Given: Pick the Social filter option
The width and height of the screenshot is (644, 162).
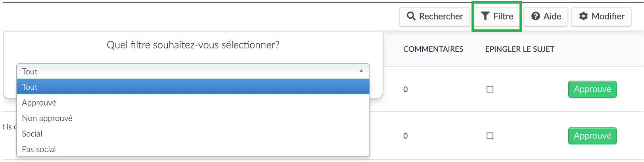Looking at the screenshot, I should (x=193, y=133).
